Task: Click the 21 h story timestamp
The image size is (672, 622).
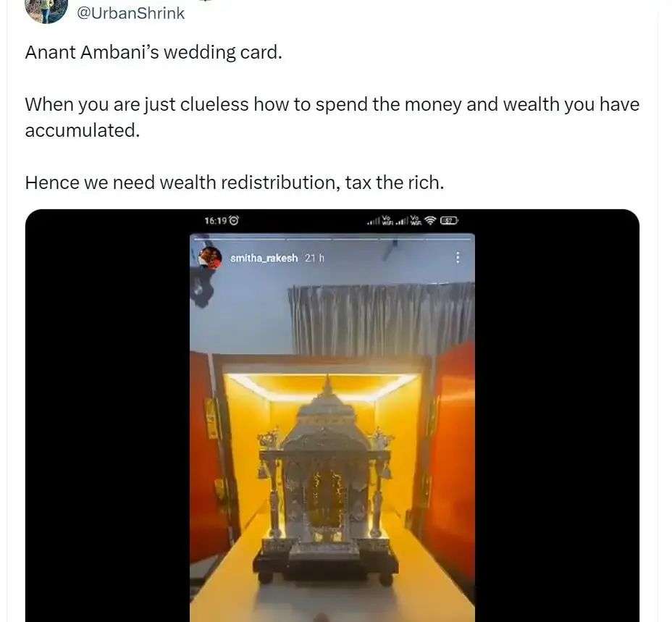Action: [x=314, y=258]
